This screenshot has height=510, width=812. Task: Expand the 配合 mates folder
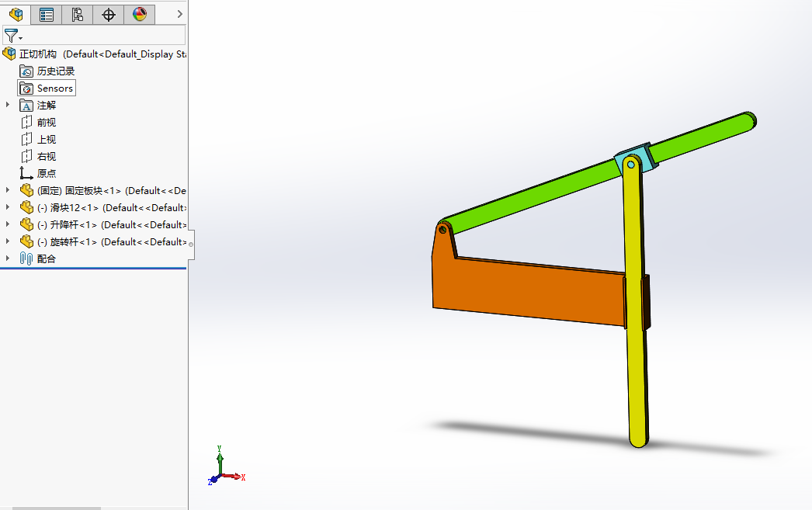(x=7, y=258)
